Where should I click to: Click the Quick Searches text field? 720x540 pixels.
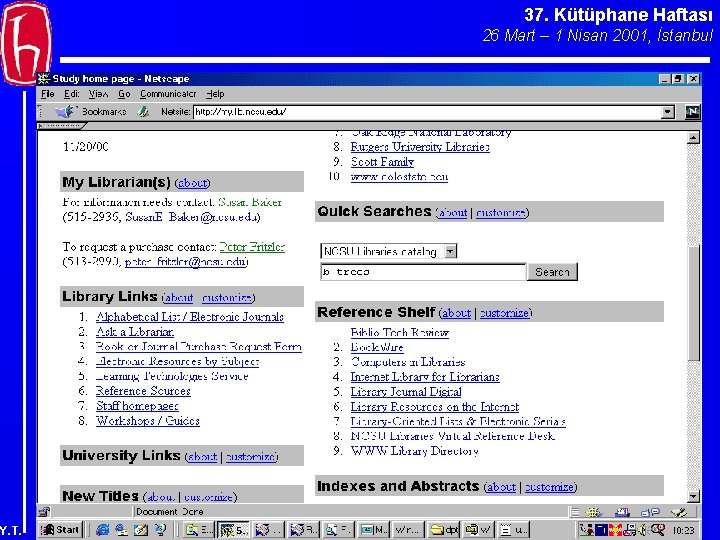click(x=423, y=272)
